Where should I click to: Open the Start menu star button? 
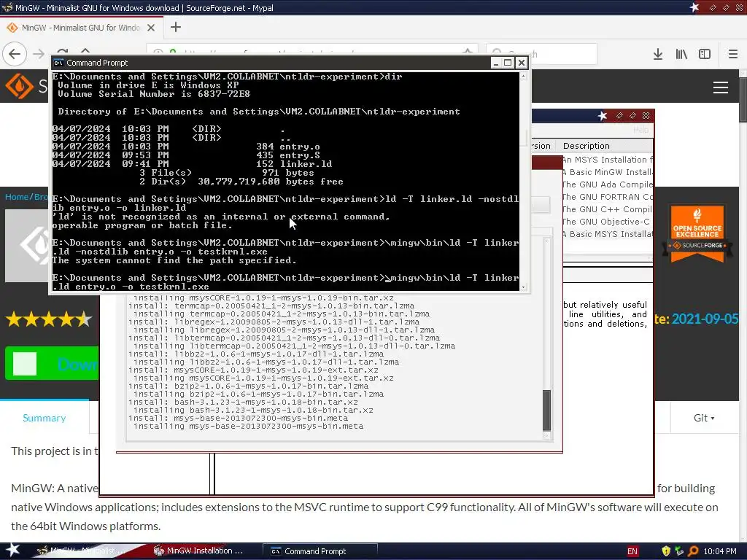tap(12, 551)
